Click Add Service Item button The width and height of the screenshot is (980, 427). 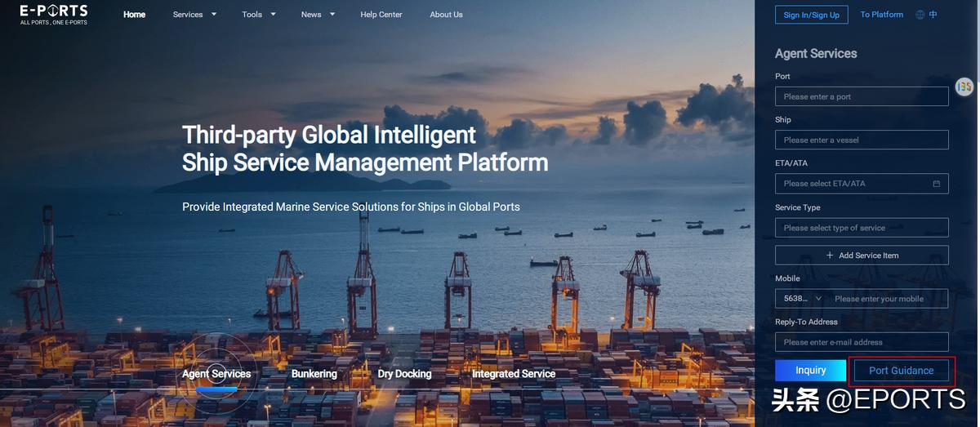[862, 255]
